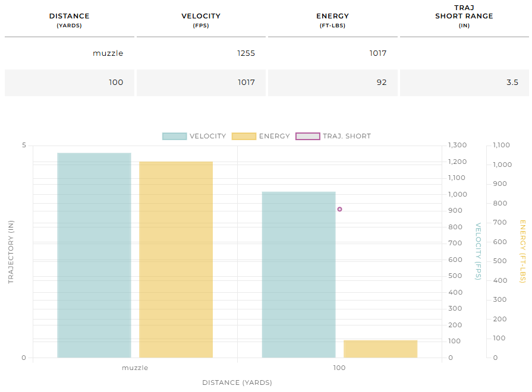
Task: Click the small energy bar at 100 yards
Action: click(380, 349)
